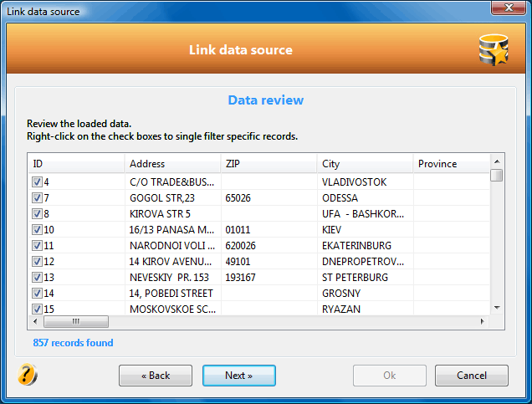Viewport: 532px width, 404px height.
Task: Select the address 14, POBEDI STREET
Action: (171, 294)
